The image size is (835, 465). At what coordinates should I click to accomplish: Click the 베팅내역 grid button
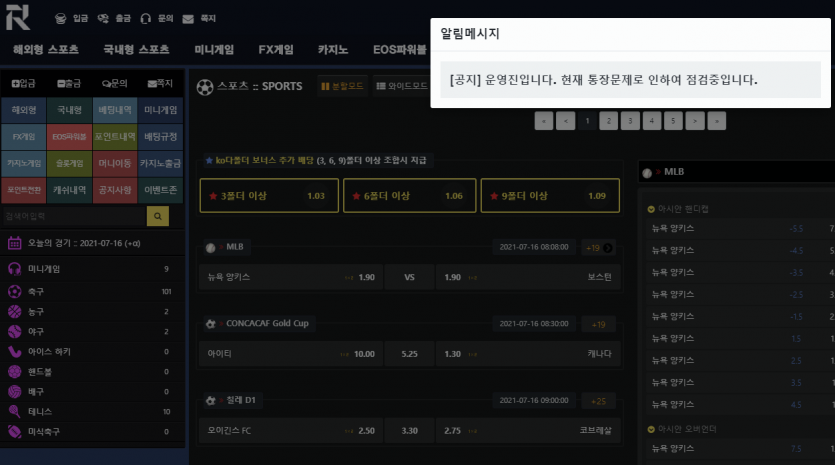pyautogui.click(x=114, y=110)
